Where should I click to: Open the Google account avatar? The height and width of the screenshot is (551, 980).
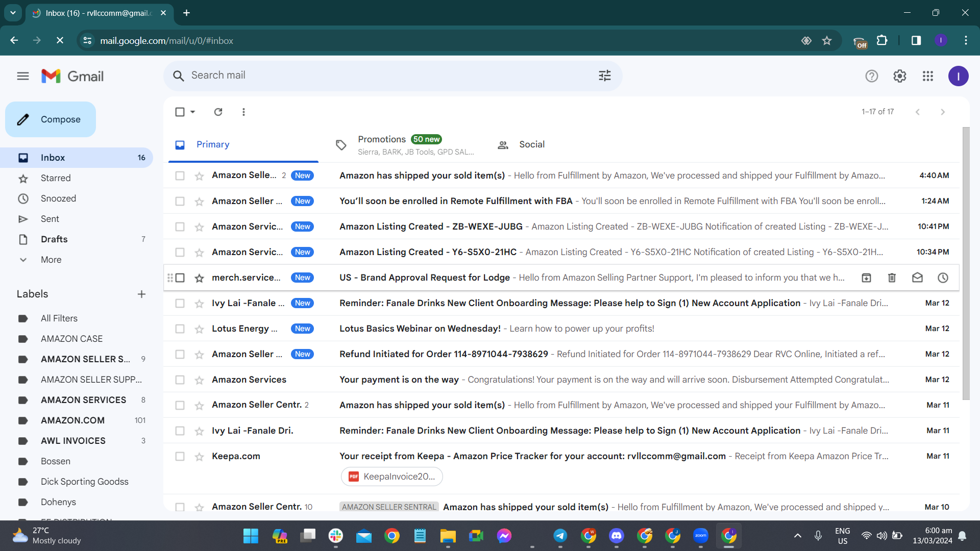(959, 76)
